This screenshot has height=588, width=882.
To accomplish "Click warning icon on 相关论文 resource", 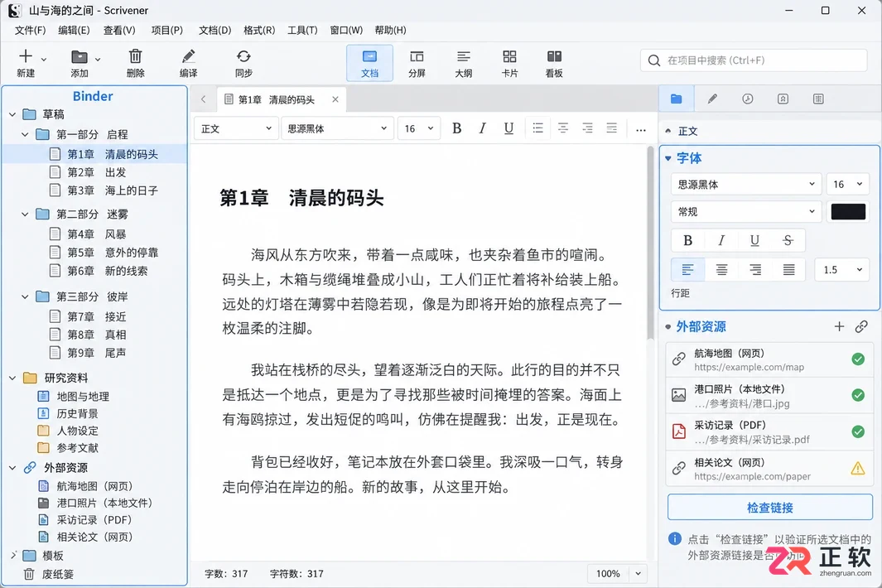I will 858,469.
